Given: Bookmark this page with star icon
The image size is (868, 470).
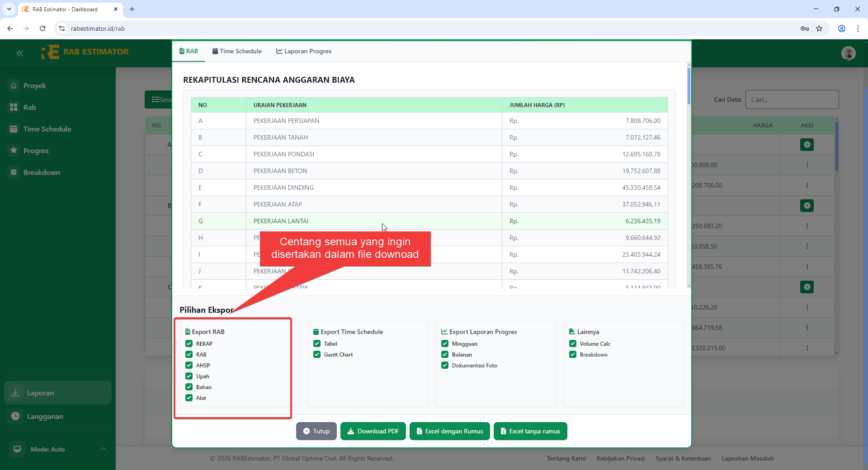Looking at the screenshot, I should [819, 28].
